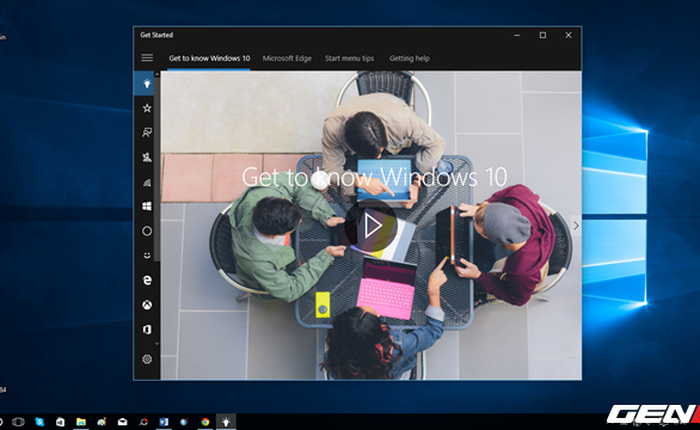Open Task View from the taskbar

point(18,422)
